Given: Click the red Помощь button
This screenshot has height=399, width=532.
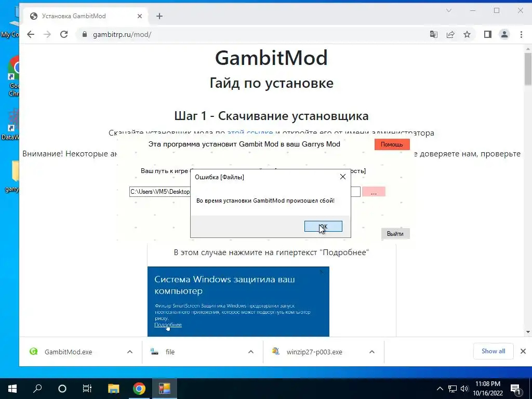Looking at the screenshot, I should [392, 144].
